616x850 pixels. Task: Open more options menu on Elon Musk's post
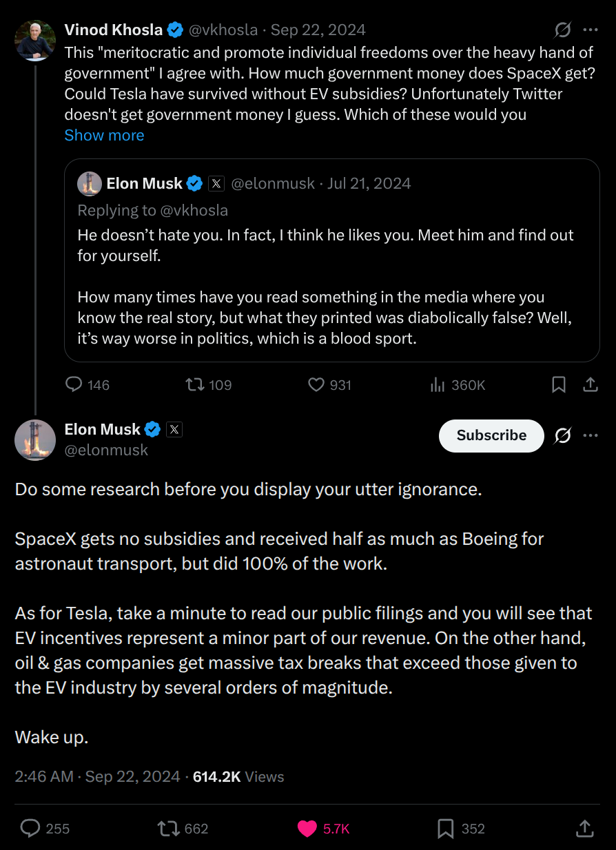click(591, 435)
